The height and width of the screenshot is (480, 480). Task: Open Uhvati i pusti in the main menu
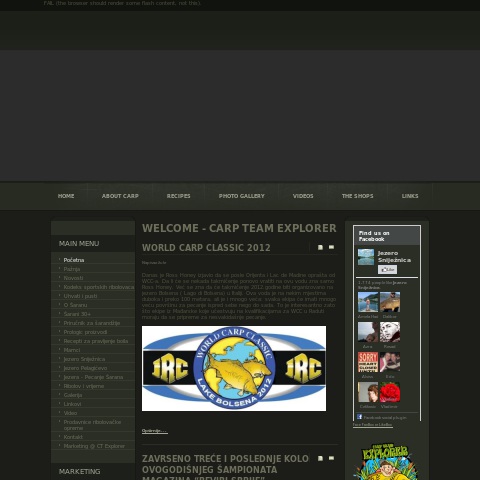point(80,296)
